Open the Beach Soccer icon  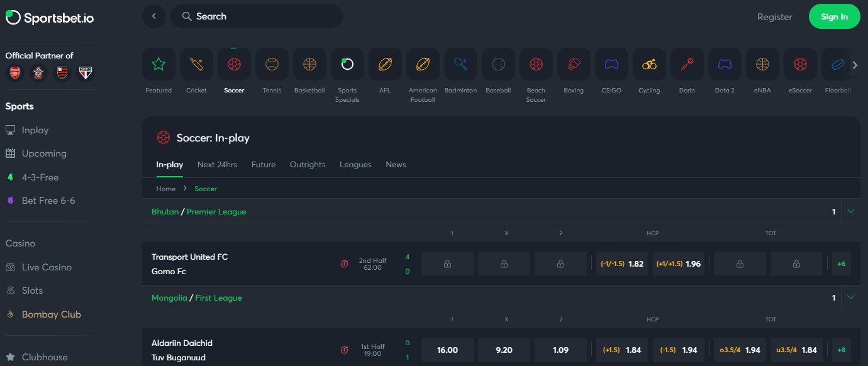tap(536, 64)
